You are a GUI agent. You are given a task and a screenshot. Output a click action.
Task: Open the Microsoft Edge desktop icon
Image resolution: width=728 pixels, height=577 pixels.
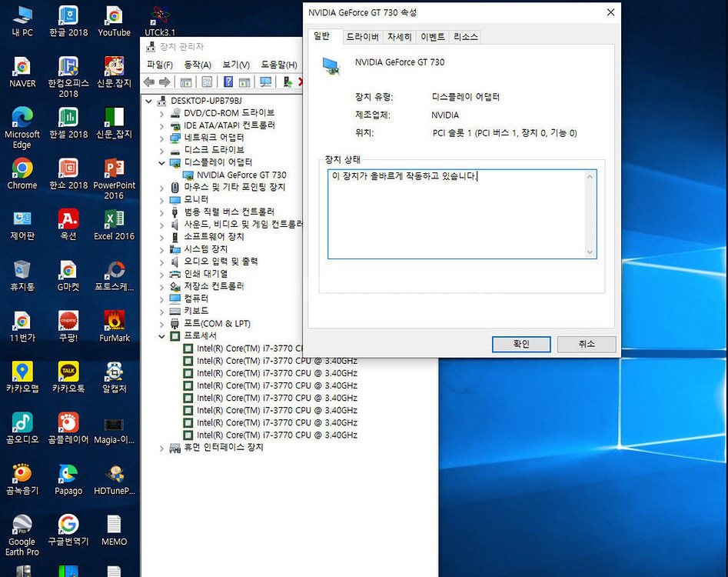pyautogui.click(x=22, y=128)
